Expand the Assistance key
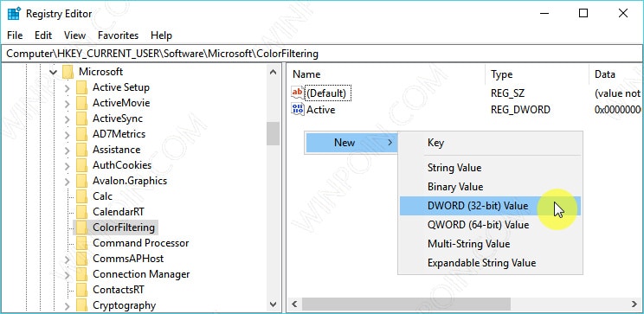Screen dimensions: 644x314 67,151
